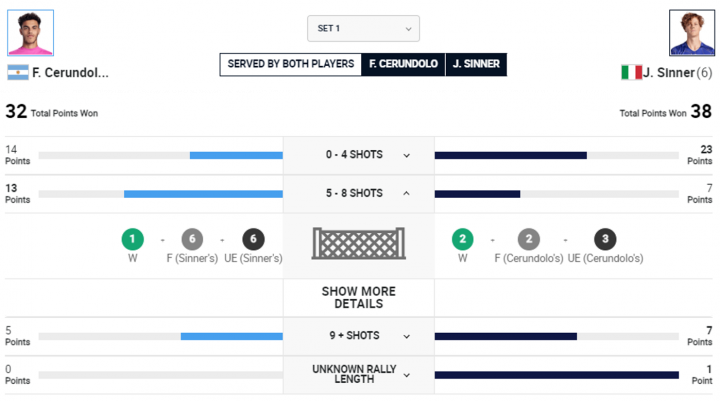The width and height of the screenshot is (720, 401).
Task: Click SHOW MORE DETAILS
Action: click(359, 298)
